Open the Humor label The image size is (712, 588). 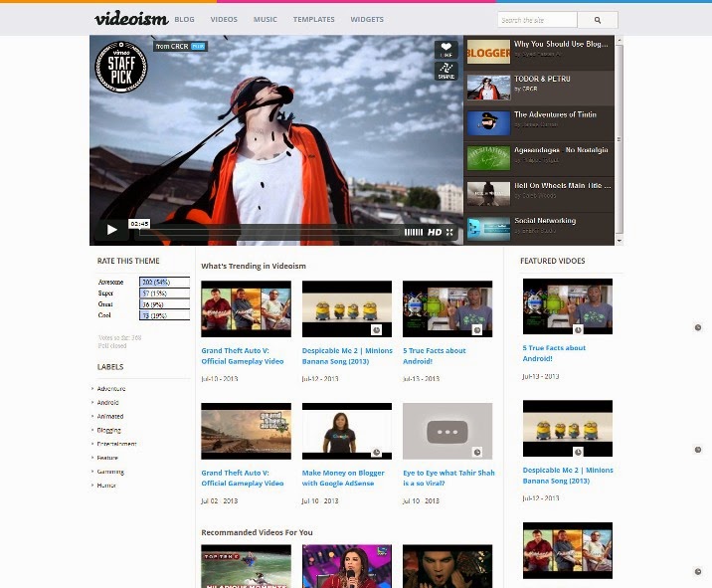click(x=106, y=486)
